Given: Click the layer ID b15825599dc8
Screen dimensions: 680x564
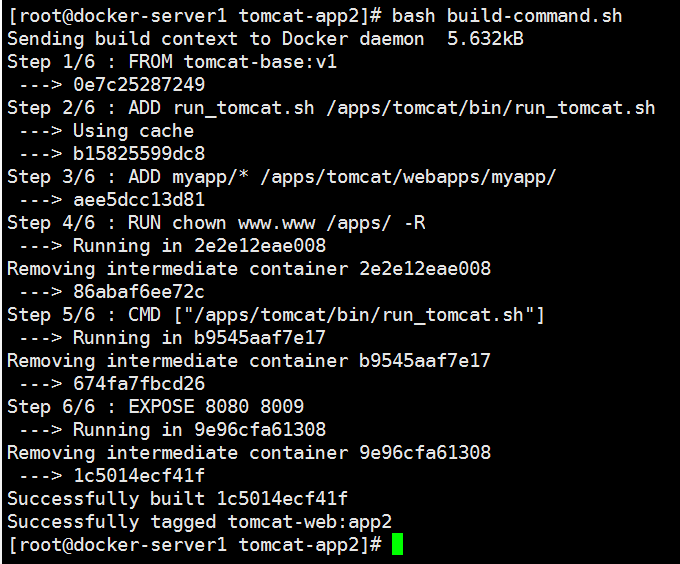Looking at the screenshot, I should click(x=139, y=154).
